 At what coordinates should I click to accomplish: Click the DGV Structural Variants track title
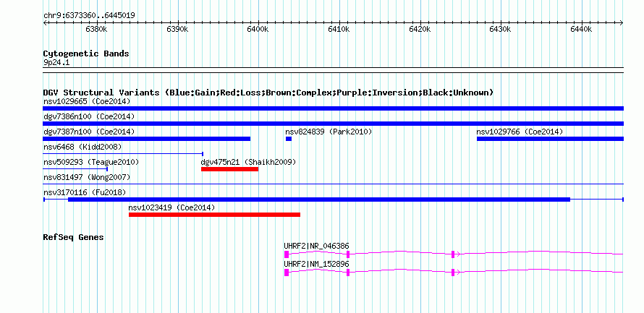tap(268, 93)
